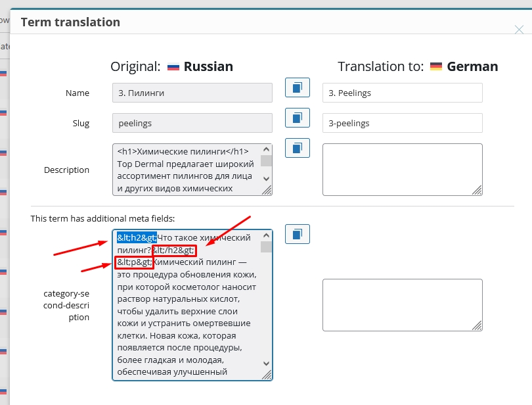Click the original category-second-description textarea

(192, 305)
